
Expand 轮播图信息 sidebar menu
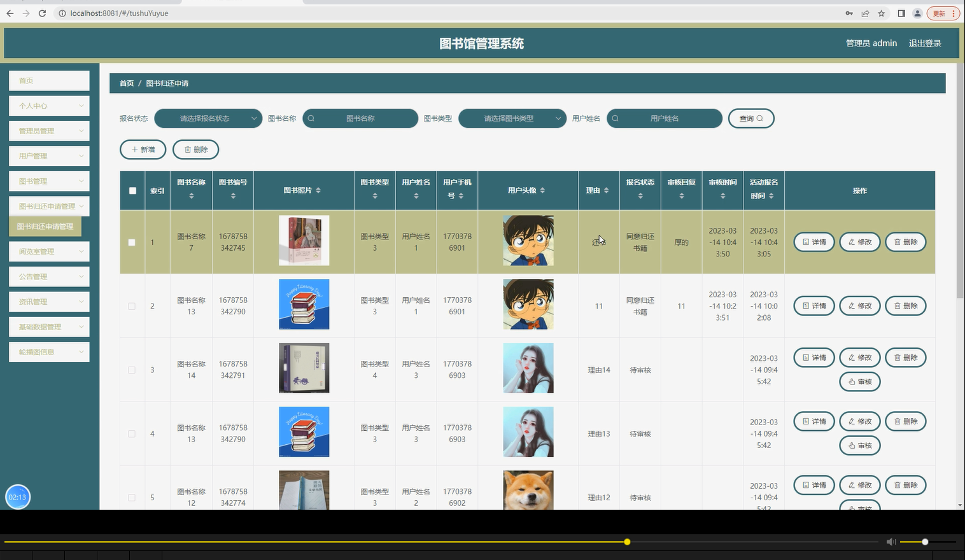[x=49, y=352]
